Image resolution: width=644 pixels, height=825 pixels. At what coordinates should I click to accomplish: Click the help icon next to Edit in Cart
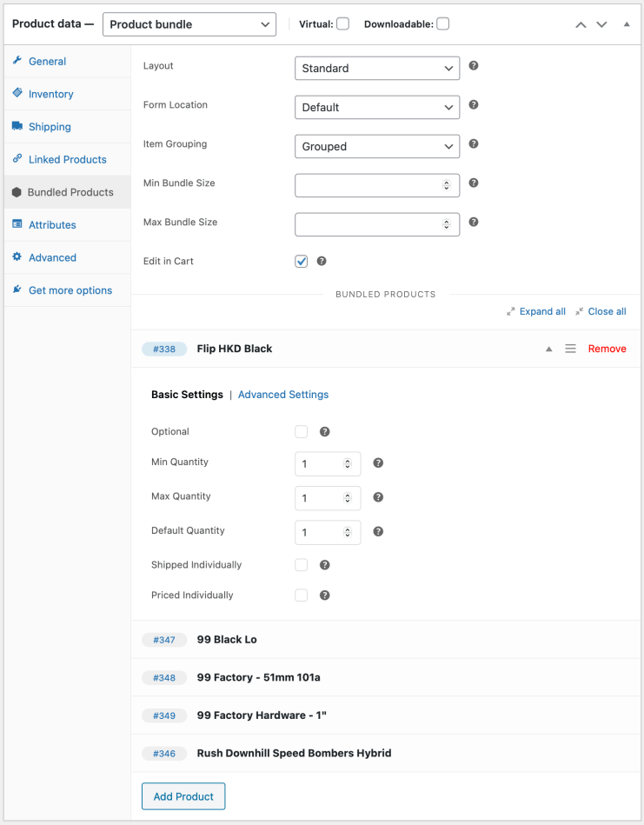tap(322, 261)
